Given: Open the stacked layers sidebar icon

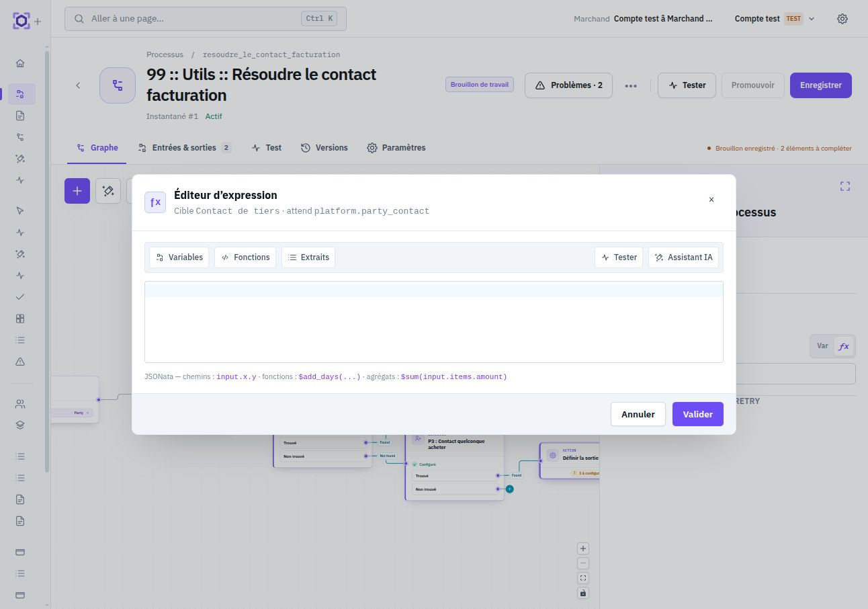Looking at the screenshot, I should [20, 425].
